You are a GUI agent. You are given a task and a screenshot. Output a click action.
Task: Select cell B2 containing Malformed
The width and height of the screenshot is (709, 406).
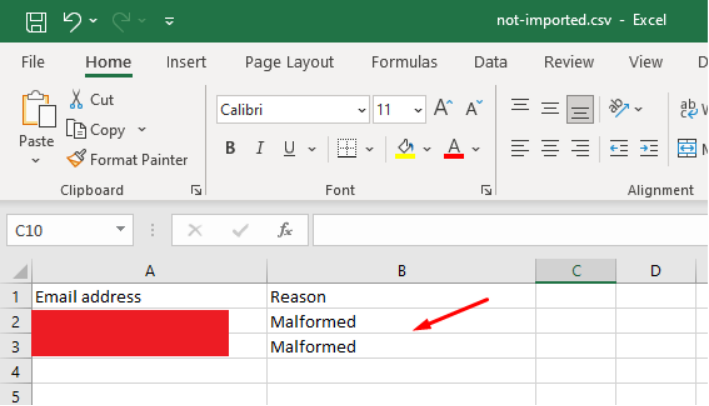(x=400, y=321)
